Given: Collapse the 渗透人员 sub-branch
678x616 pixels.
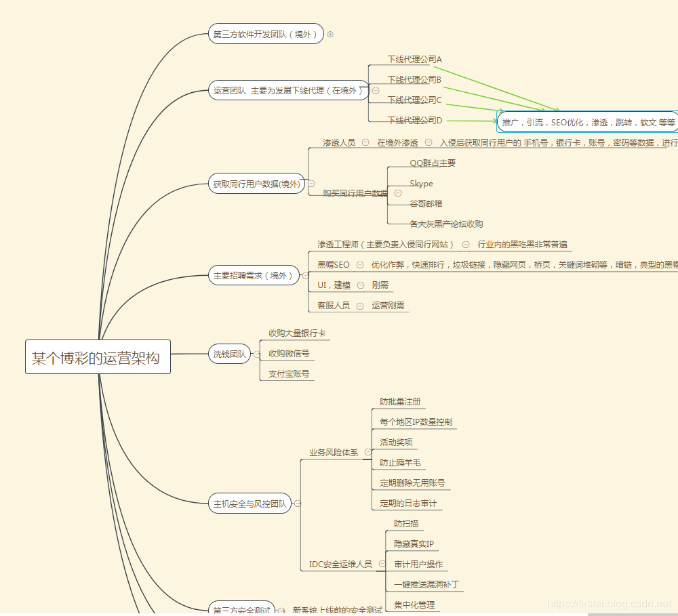Looking at the screenshot, I should tap(365, 142).
